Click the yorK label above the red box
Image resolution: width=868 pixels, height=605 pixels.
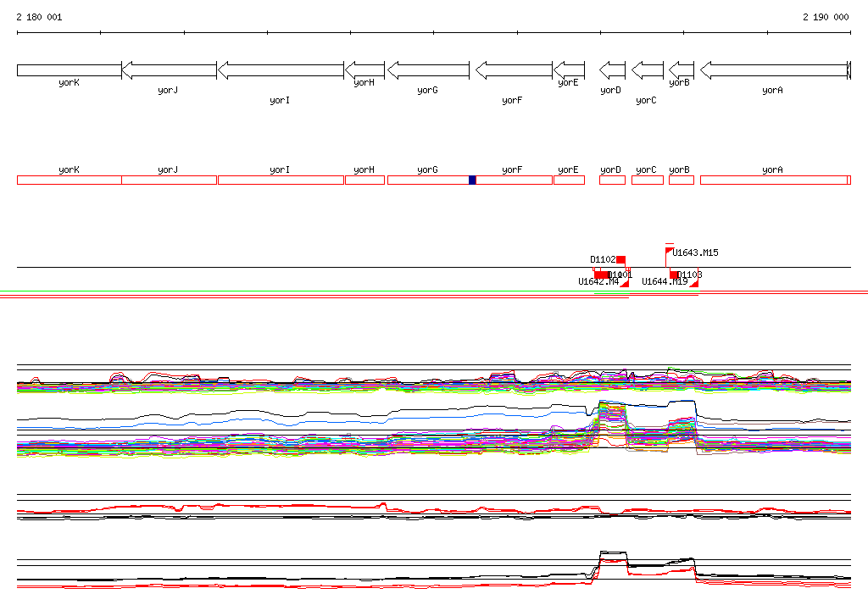tap(70, 170)
